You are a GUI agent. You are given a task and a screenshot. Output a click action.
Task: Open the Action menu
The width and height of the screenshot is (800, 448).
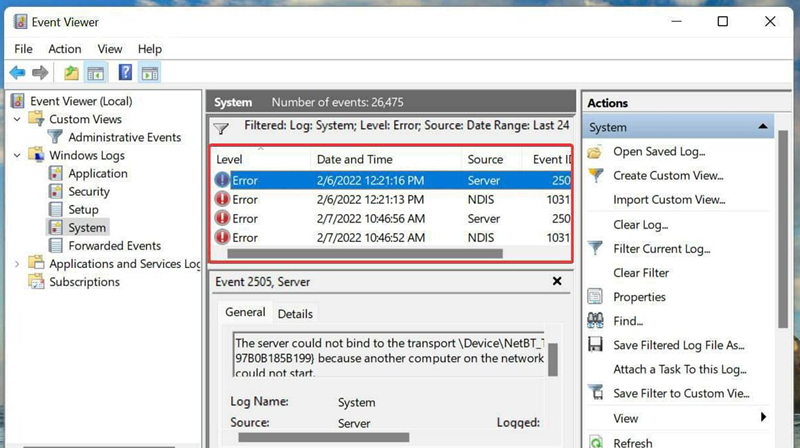click(x=65, y=49)
